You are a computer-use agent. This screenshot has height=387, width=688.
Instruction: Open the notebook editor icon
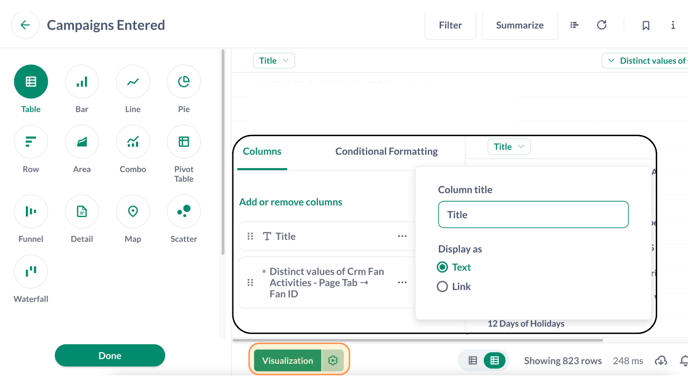pos(574,25)
